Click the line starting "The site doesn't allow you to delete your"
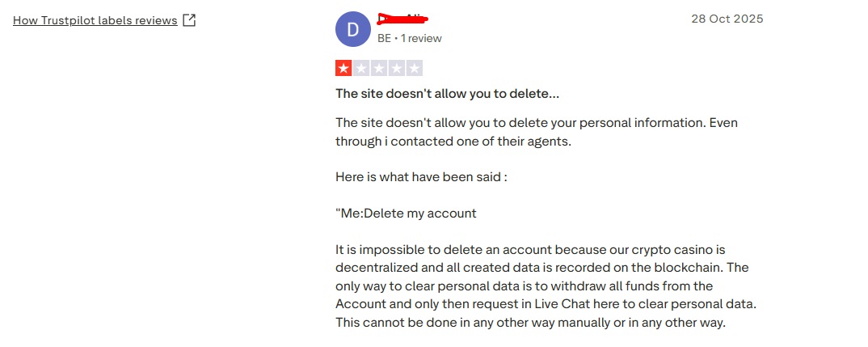 coord(536,123)
